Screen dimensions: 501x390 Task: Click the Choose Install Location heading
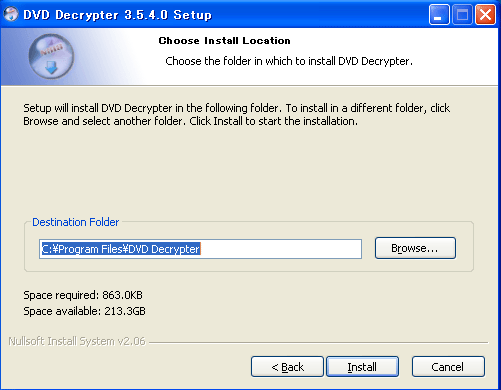[x=224, y=41]
